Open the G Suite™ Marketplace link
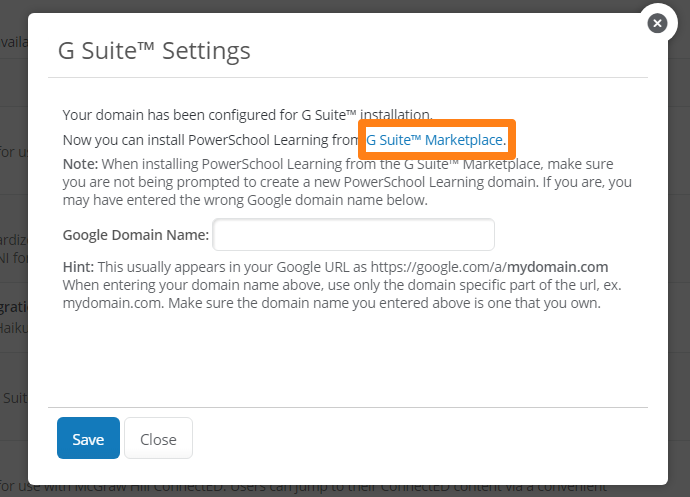 pos(435,141)
